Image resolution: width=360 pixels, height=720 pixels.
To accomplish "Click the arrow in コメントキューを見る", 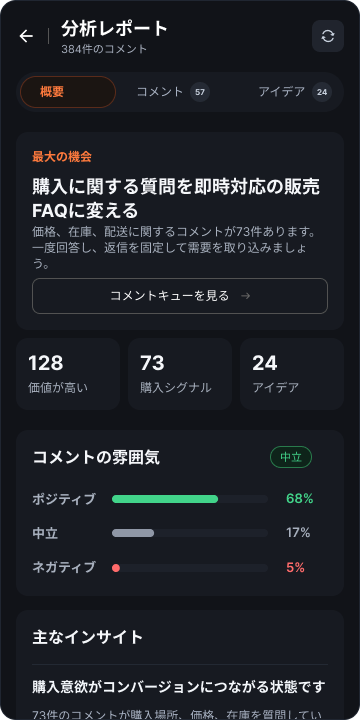I will (246, 296).
